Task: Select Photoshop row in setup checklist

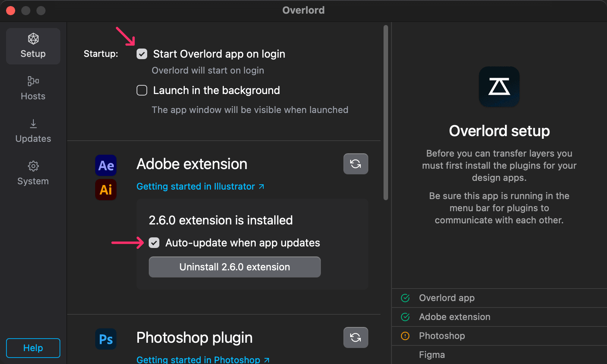Action: point(499,336)
